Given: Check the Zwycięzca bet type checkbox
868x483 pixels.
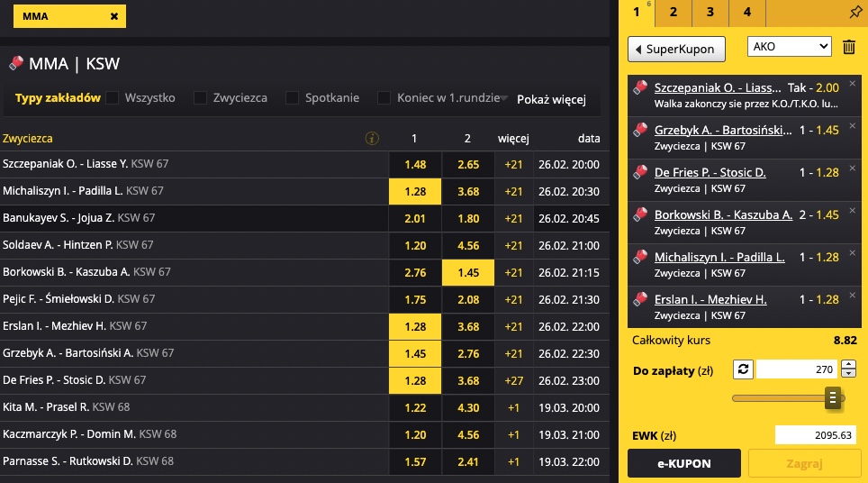Looking at the screenshot, I should tap(201, 98).
